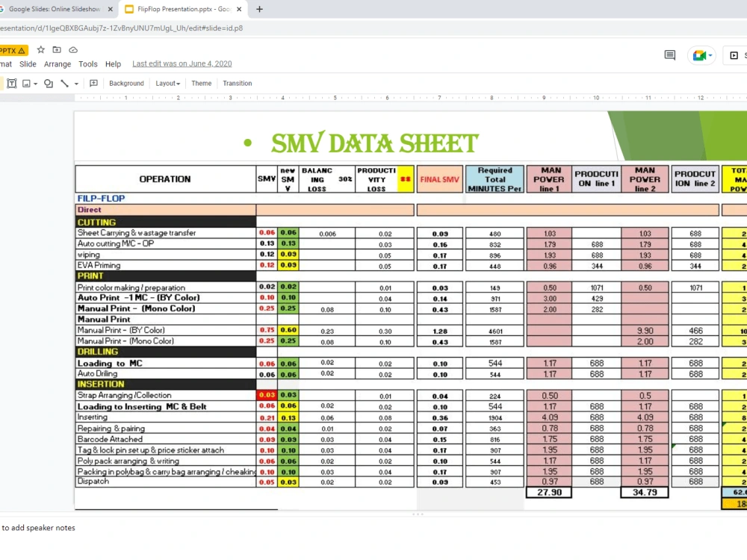
Task: Click the PRODUCTION line 2 header
Action: (x=695, y=179)
